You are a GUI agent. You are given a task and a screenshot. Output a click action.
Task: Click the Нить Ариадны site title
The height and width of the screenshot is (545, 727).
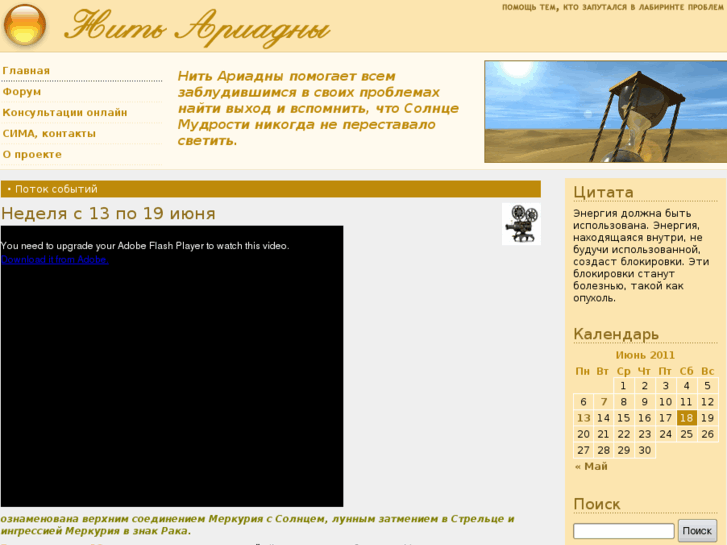pos(198,28)
